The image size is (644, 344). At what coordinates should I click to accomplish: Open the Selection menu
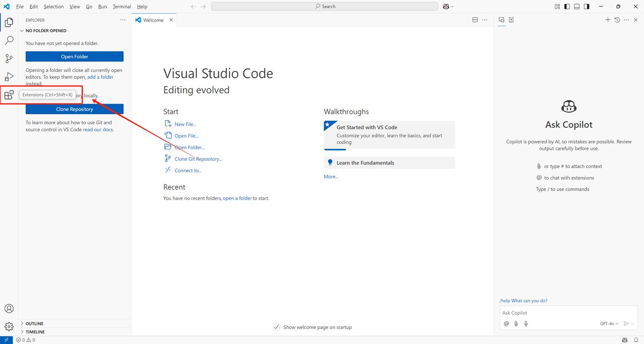point(53,7)
